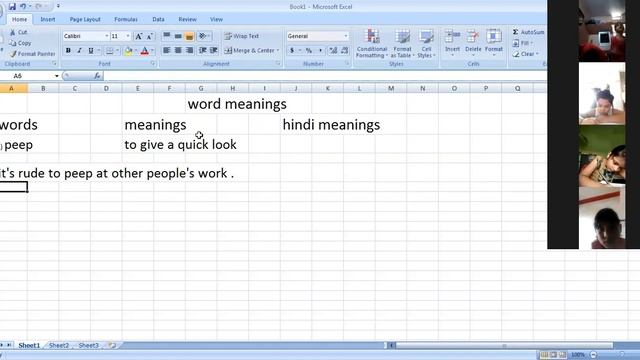The height and width of the screenshot is (360, 640).
Task: Click the Zoom Out minus button
Action: point(593,355)
